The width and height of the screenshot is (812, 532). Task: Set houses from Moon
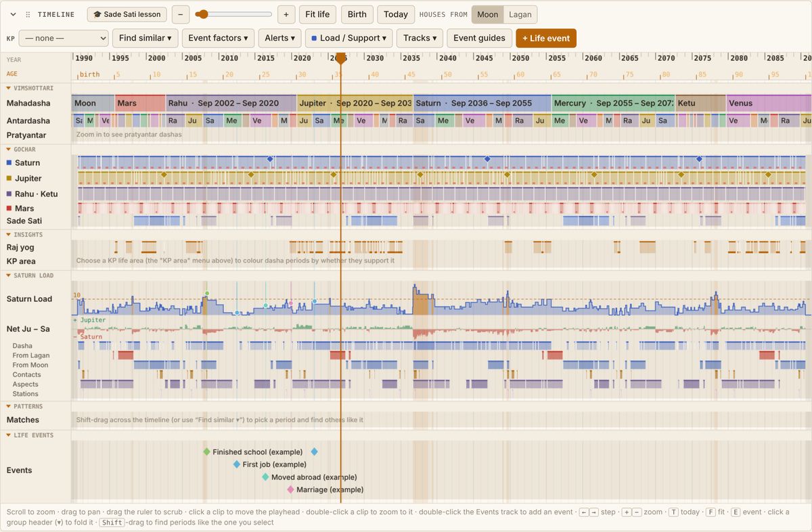487,14
